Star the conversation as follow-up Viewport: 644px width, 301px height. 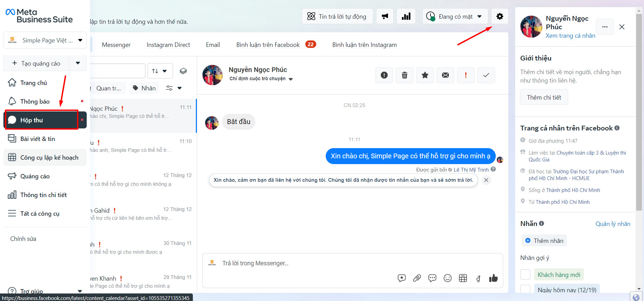tap(425, 75)
